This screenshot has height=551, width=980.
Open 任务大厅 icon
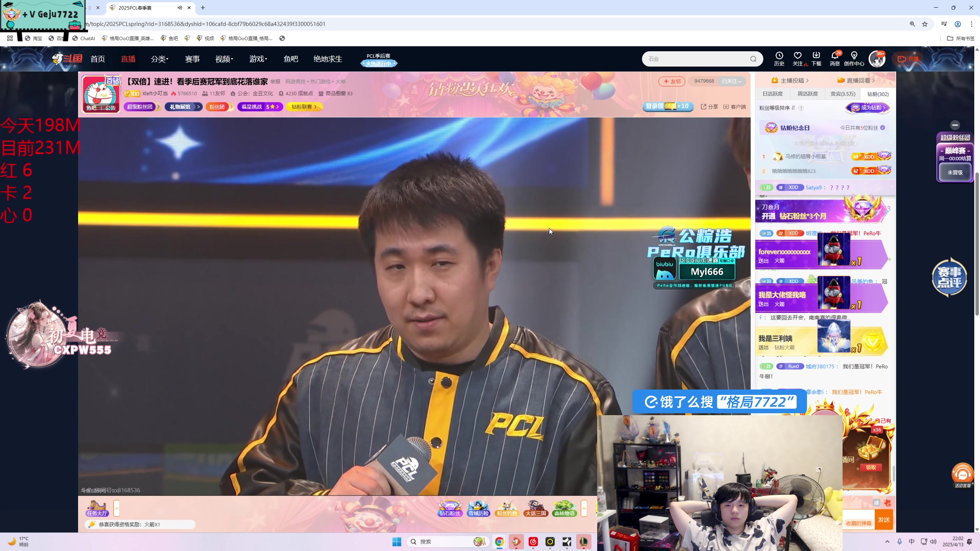97,509
